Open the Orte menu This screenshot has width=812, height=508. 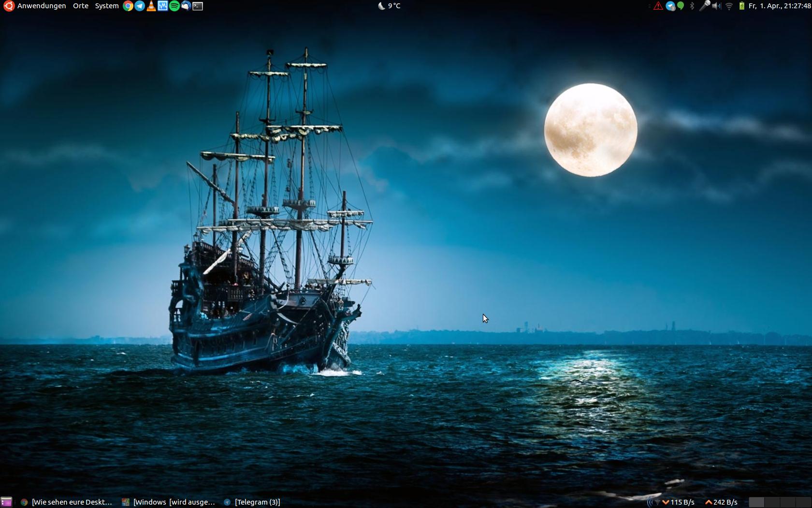81,6
